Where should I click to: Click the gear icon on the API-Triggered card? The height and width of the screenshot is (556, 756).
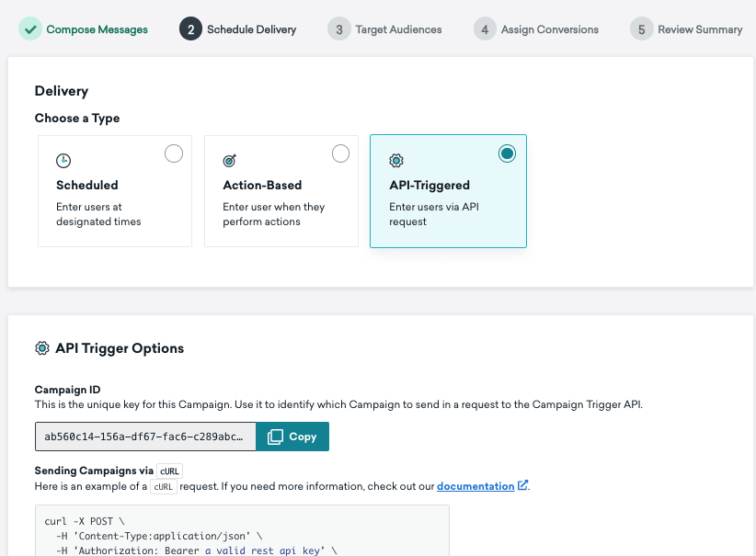click(396, 160)
